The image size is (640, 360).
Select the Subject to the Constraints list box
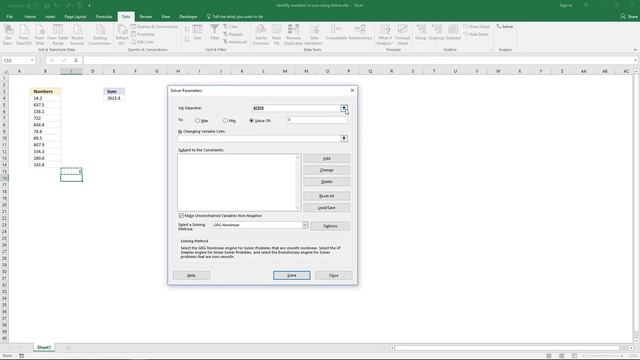239,182
